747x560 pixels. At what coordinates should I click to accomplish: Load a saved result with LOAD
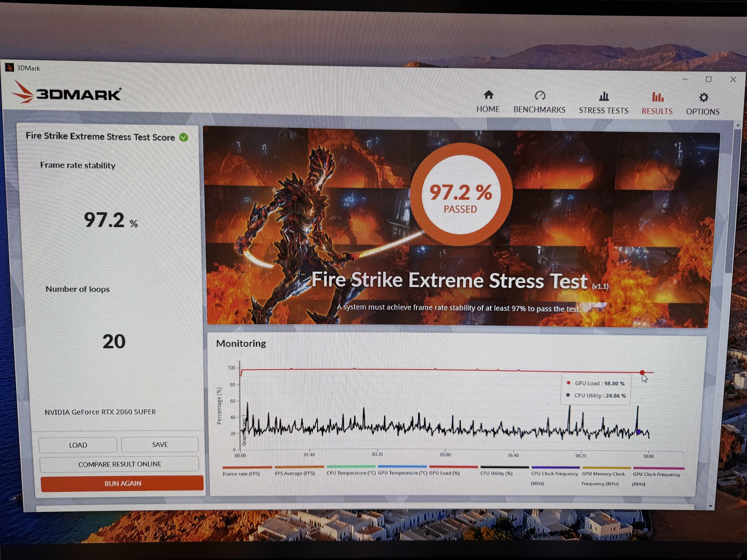(x=78, y=445)
